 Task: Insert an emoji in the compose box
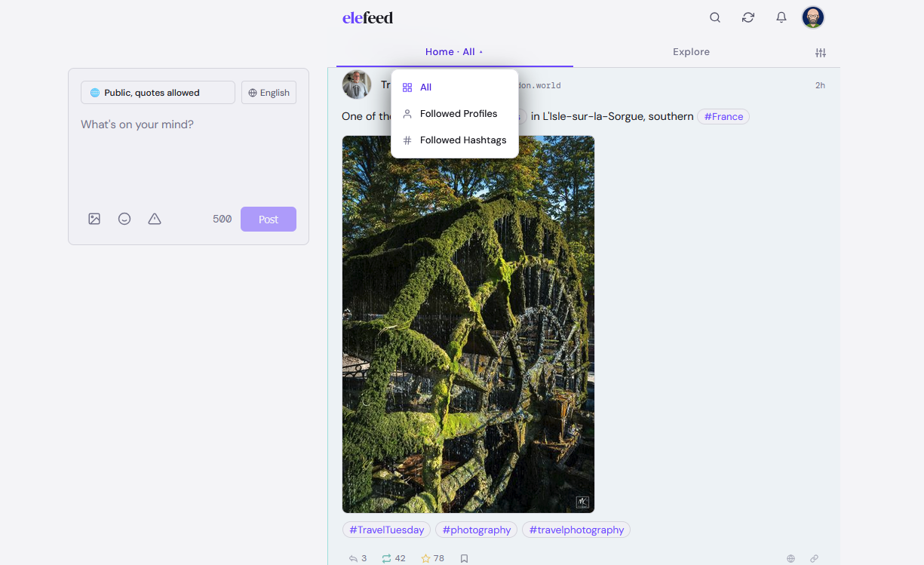click(124, 218)
